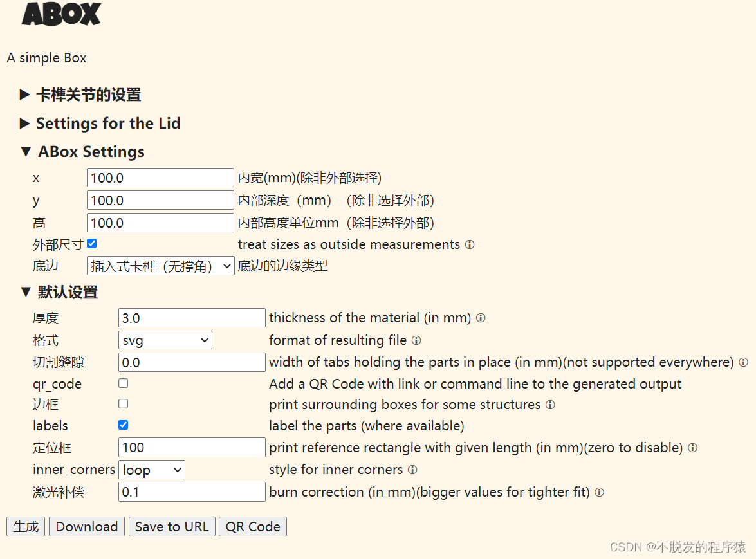
Task: Click the Save to URL button
Action: pos(172,526)
